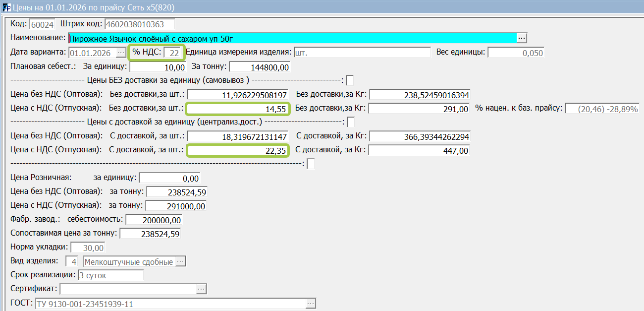
Task: Click the Плановая себест. За единицу field
Action: [x=158, y=67]
